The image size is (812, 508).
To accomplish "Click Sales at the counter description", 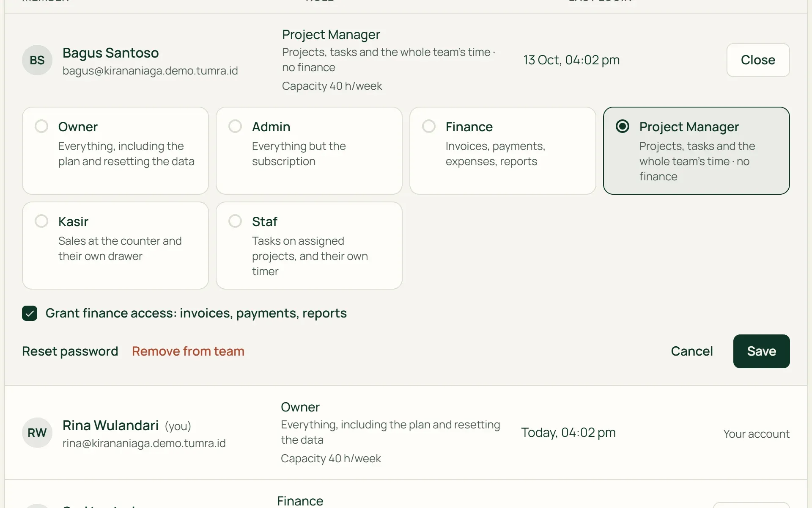I will (120, 248).
